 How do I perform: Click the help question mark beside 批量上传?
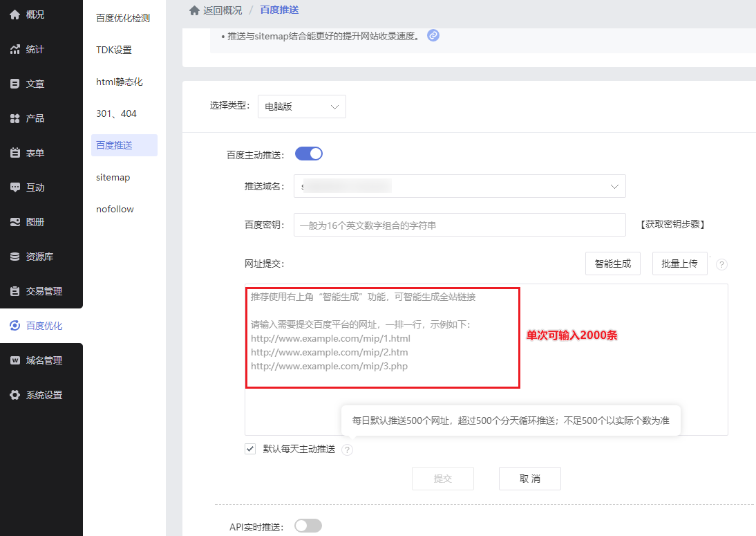coord(721,264)
